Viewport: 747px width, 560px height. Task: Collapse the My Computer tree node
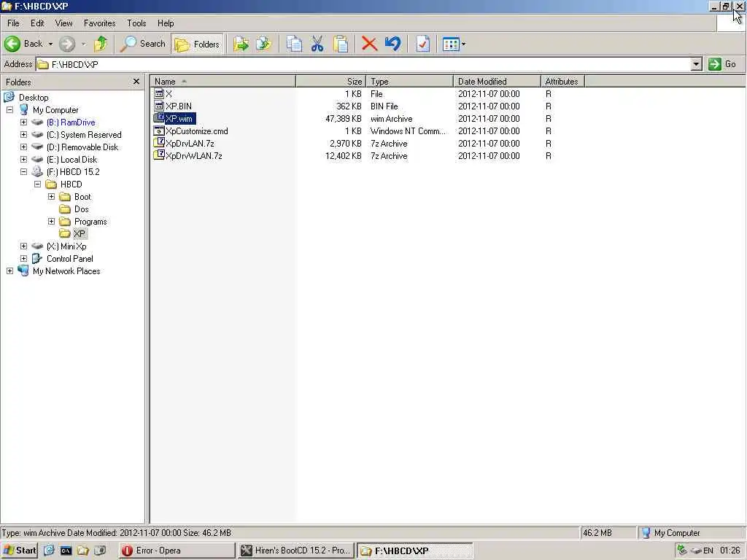(x=9, y=110)
